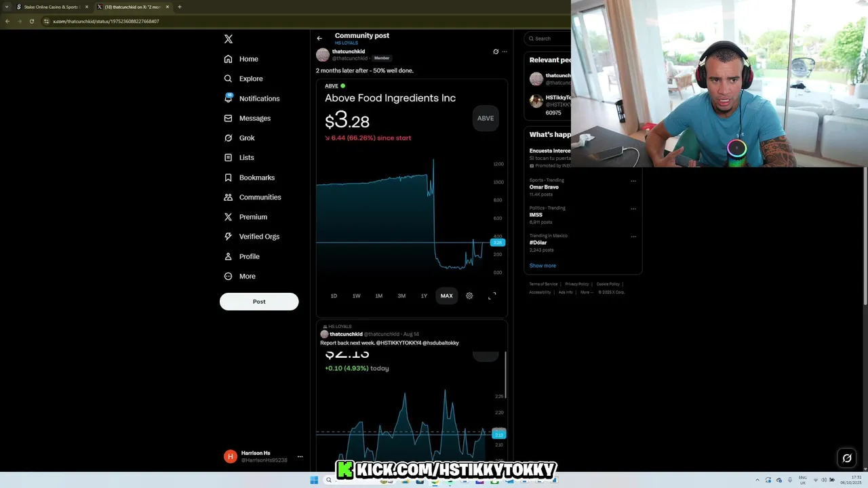Select the 1W chart range

pyautogui.click(x=356, y=296)
